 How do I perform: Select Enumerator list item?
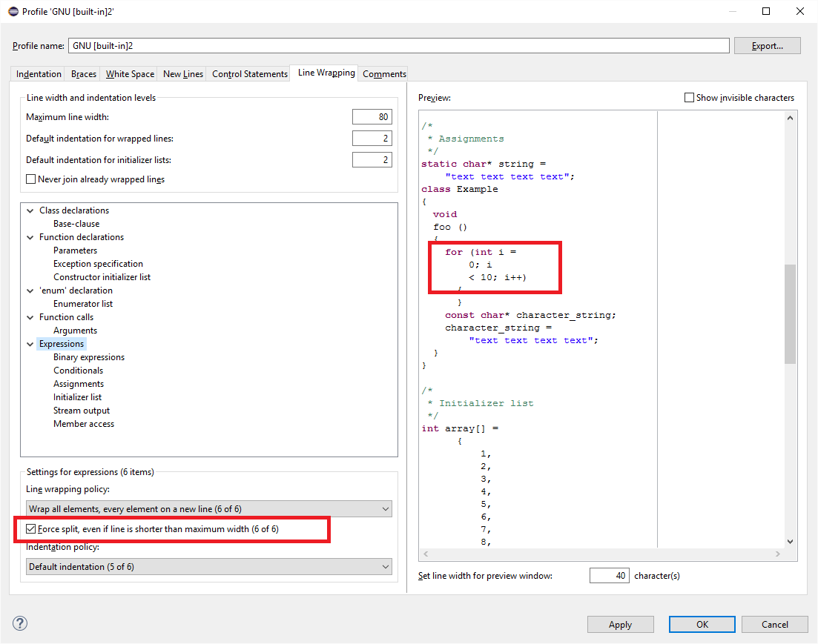click(83, 304)
